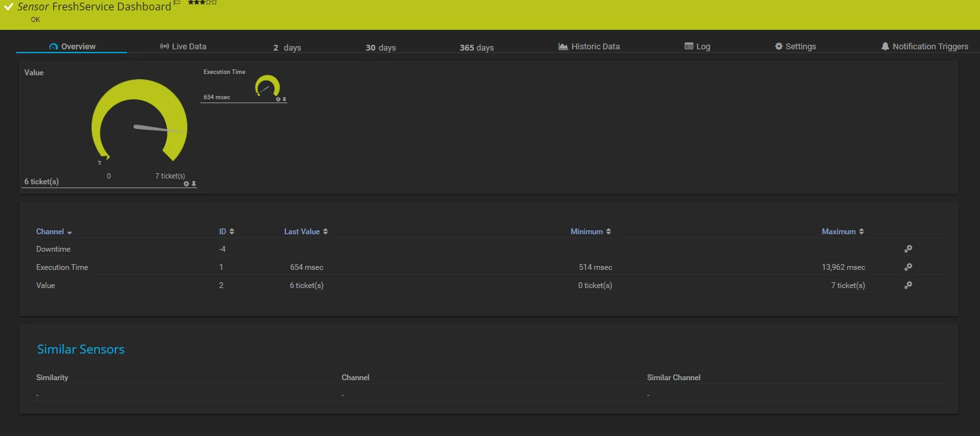Click the small Execution Time gauge dial
Image resolution: width=980 pixels, height=436 pixels.
point(267,86)
